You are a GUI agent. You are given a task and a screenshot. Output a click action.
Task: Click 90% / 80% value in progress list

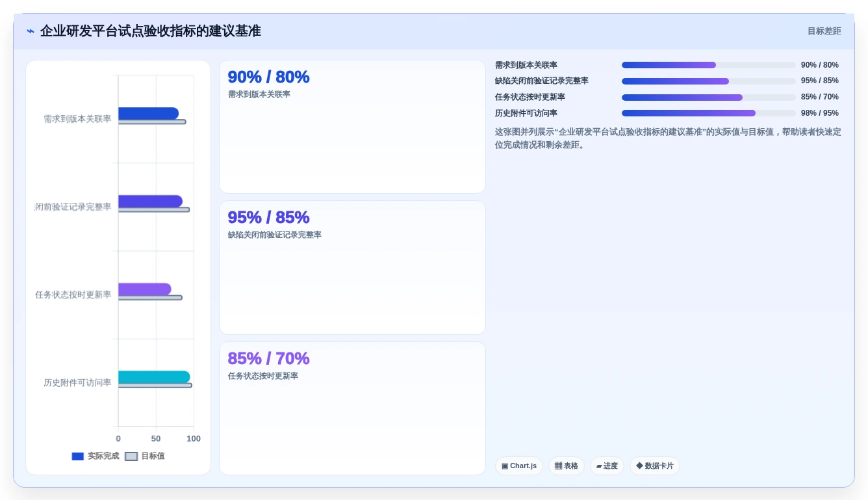[x=820, y=65]
